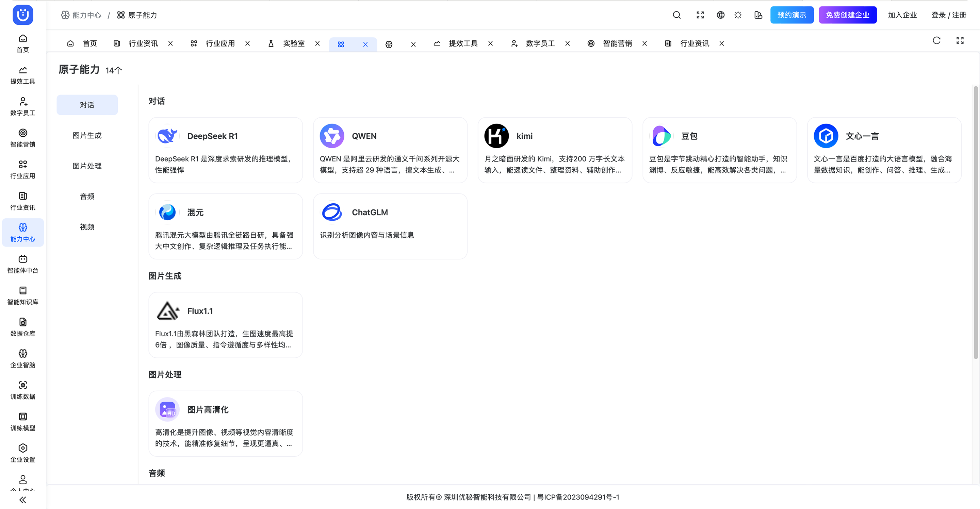Refresh the current tab page
This screenshot has height=509, width=980.
(x=936, y=41)
